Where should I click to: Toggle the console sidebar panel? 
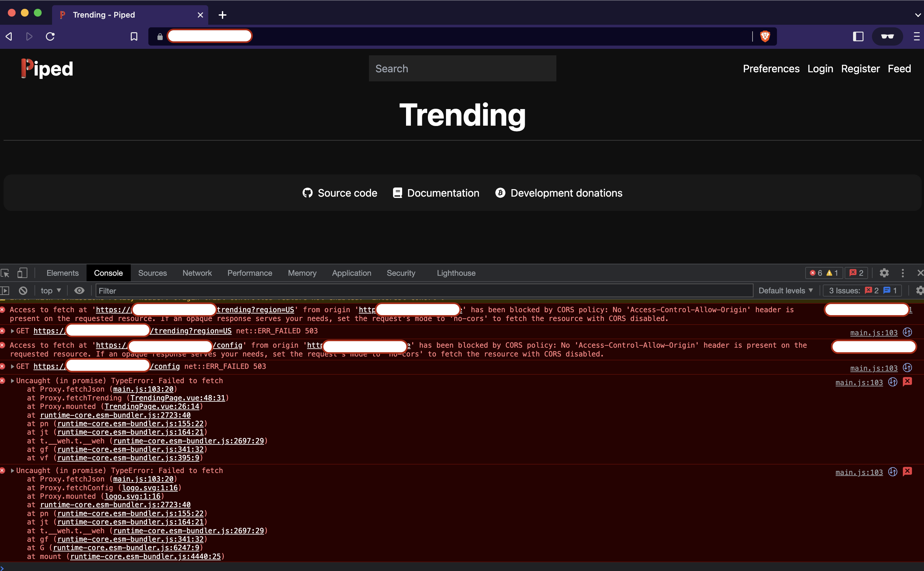tap(5, 290)
